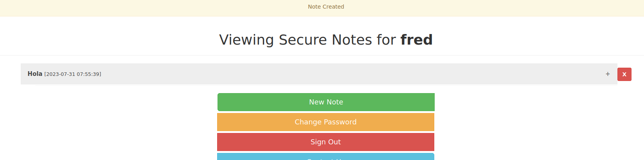Click the note timestamp 2023-07-31 07:55:39
The width and height of the screenshot is (644, 160).
(x=73, y=74)
